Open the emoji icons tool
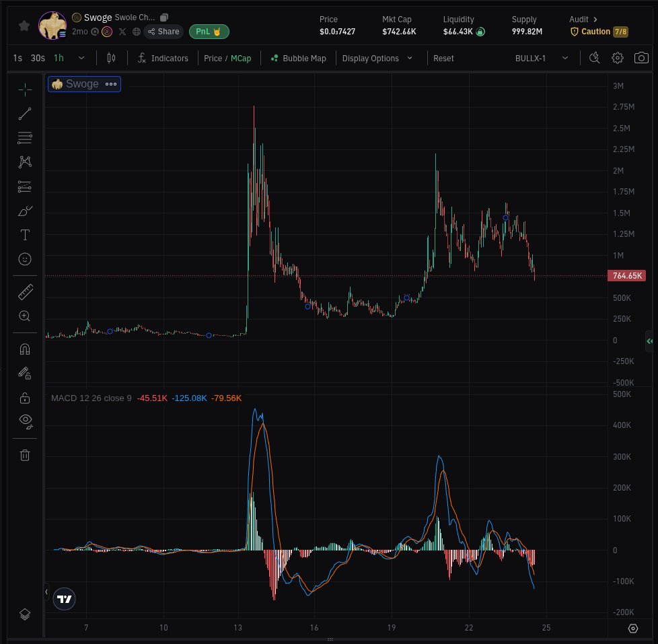The width and height of the screenshot is (658, 644). point(25,259)
